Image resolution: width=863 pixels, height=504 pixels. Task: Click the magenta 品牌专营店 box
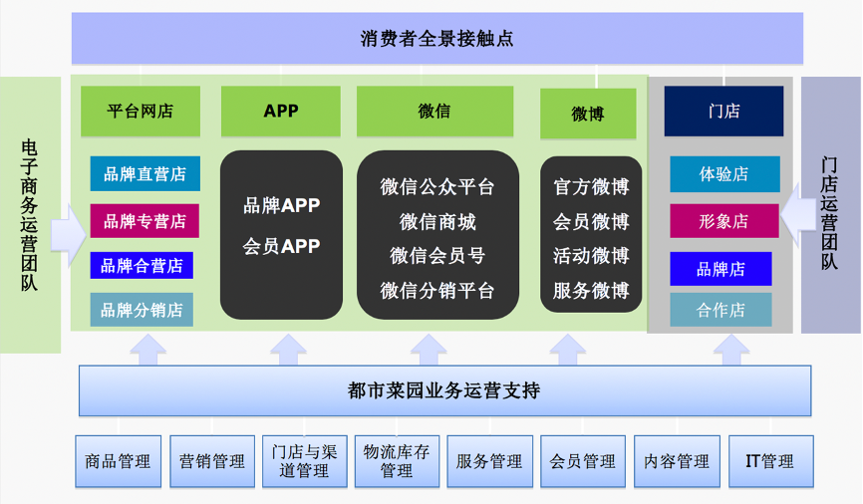click(x=144, y=220)
